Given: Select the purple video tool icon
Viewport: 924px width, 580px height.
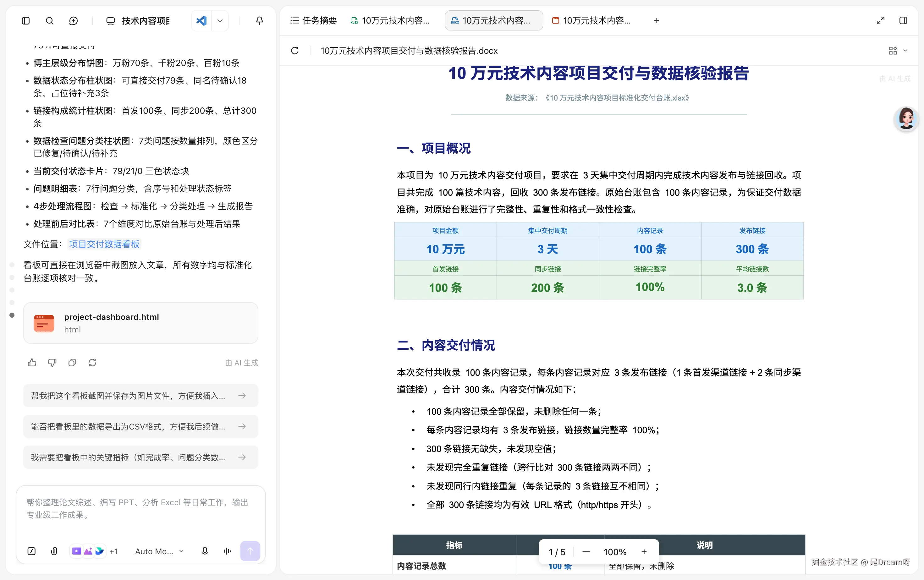Looking at the screenshot, I should (x=77, y=551).
